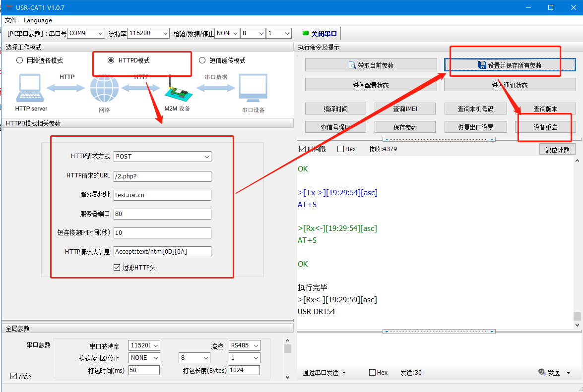Select the 网络透传模式 radio button

click(x=20, y=60)
